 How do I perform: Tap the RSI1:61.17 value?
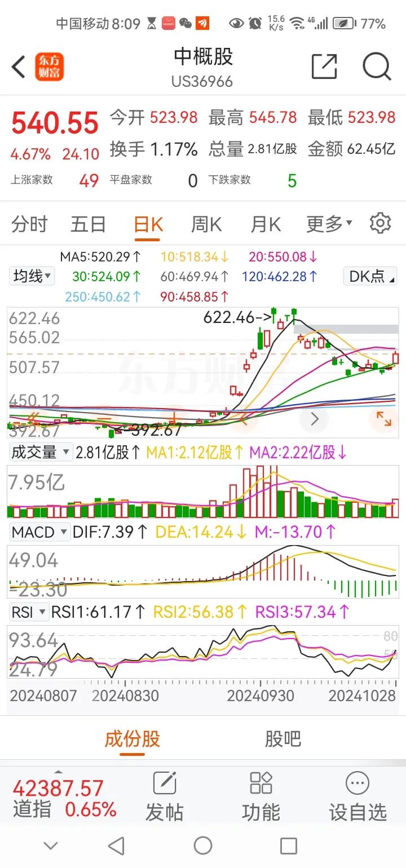(x=99, y=612)
